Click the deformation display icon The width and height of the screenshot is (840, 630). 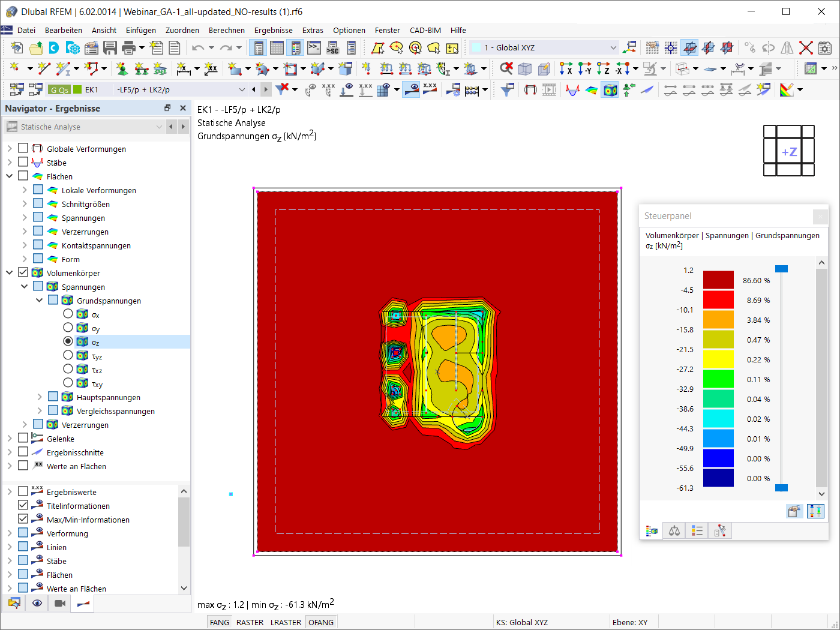(x=530, y=89)
